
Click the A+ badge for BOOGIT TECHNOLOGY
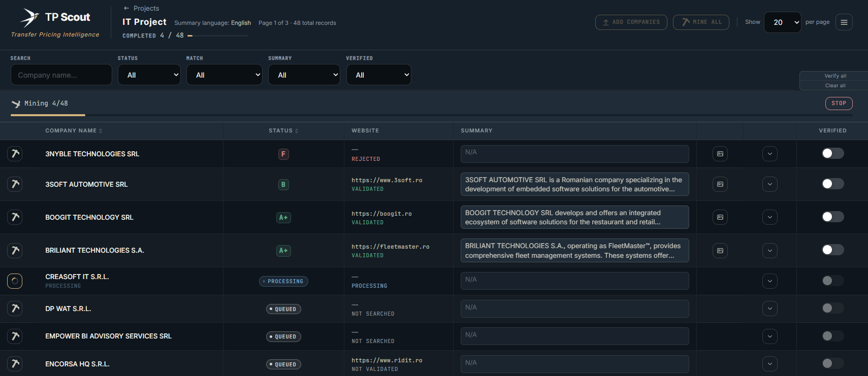(283, 217)
